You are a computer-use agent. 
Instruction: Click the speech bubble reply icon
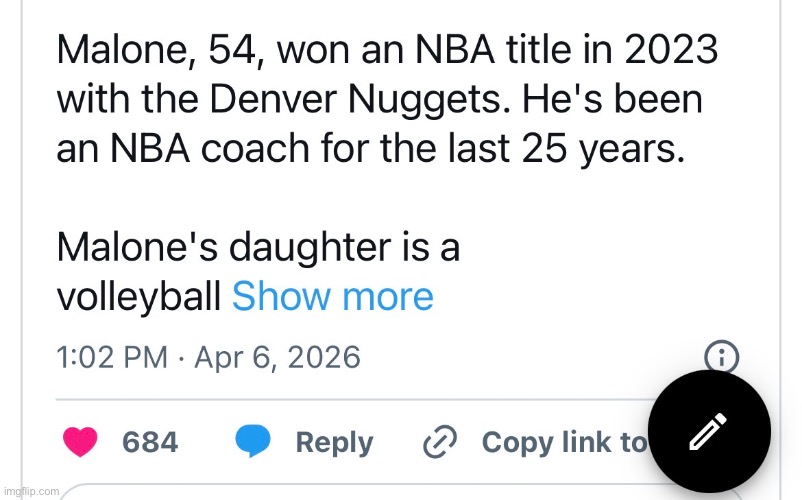pos(254,441)
